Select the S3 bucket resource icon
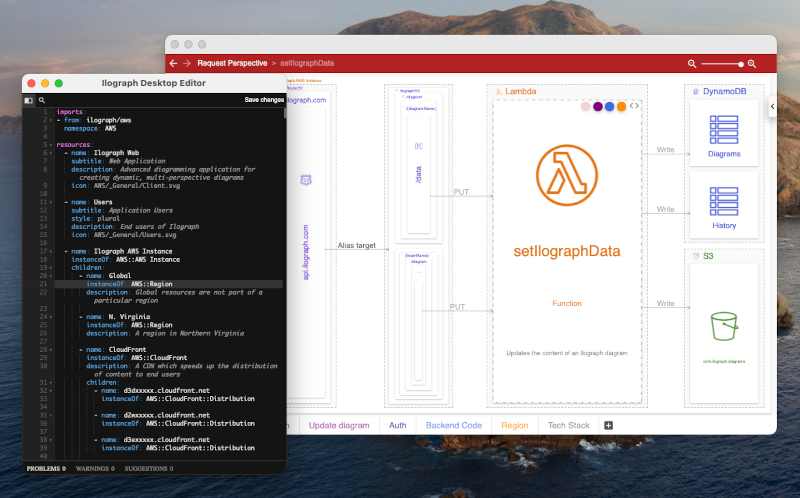Image resolution: width=800 pixels, height=498 pixels. (x=724, y=327)
